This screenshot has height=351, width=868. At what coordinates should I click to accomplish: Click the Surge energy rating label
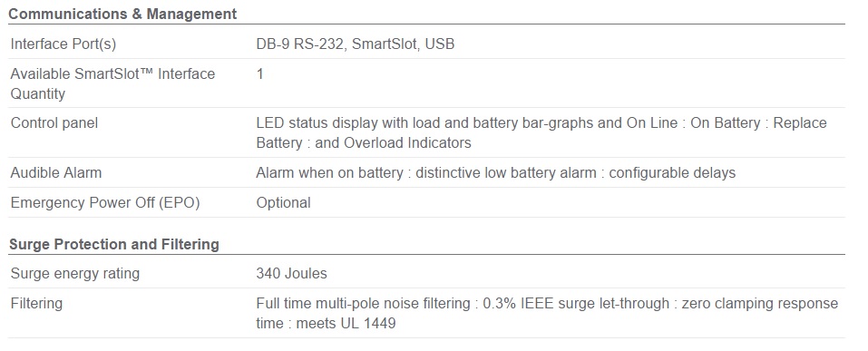(74, 274)
